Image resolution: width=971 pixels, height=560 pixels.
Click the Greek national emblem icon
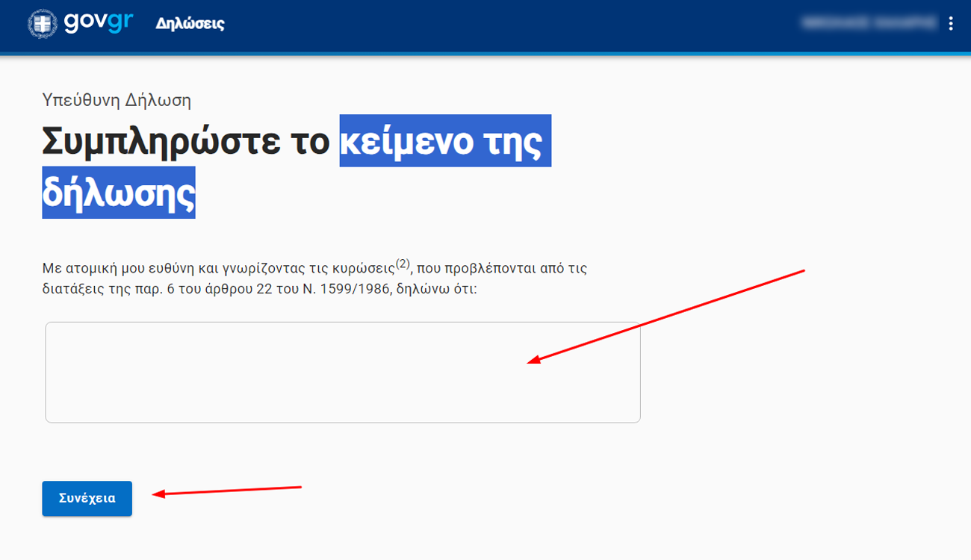pyautogui.click(x=42, y=24)
